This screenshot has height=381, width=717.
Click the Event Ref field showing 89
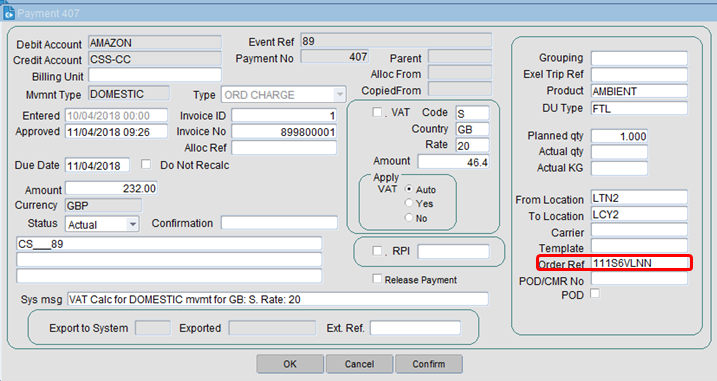click(396, 40)
